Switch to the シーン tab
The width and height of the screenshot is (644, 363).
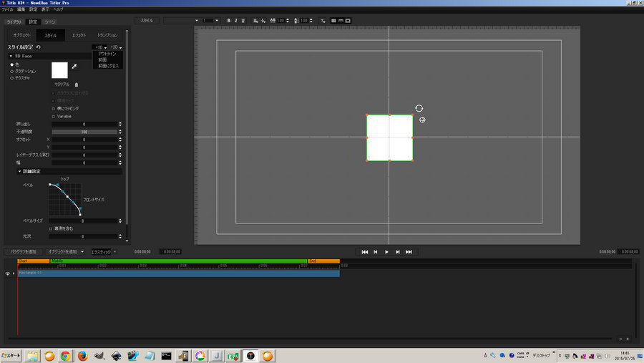pos(49,21)
